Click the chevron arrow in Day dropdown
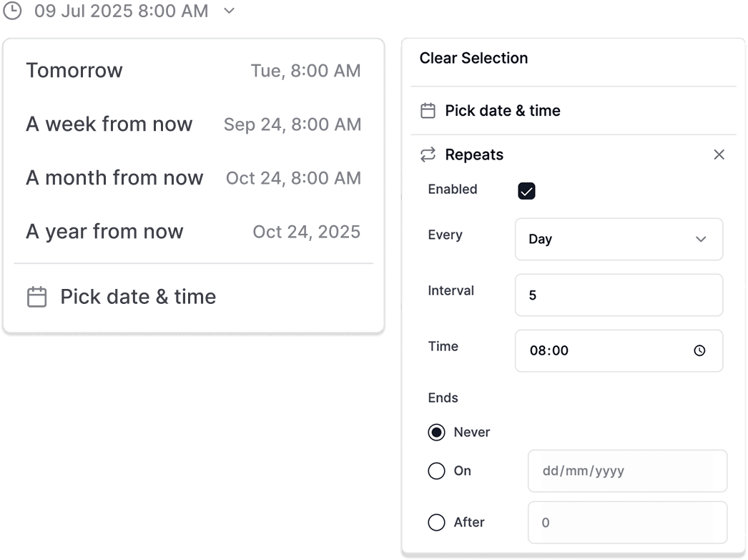The image size is (748, 560). coord(701,239)
